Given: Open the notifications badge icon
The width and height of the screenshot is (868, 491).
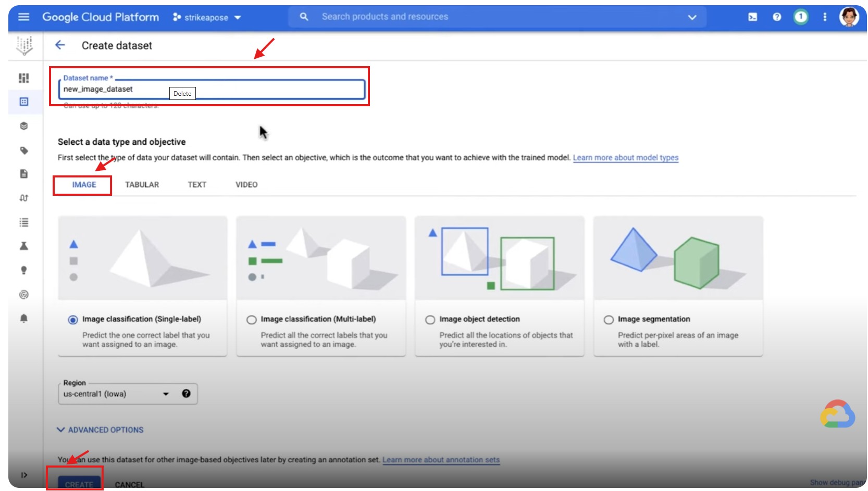Looking at the screenshot, I should 800,17.
